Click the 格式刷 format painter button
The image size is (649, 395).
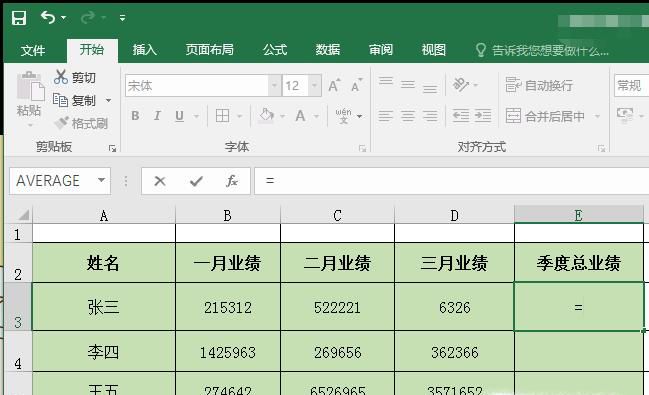pyautogui.click(x=81, y=123)
